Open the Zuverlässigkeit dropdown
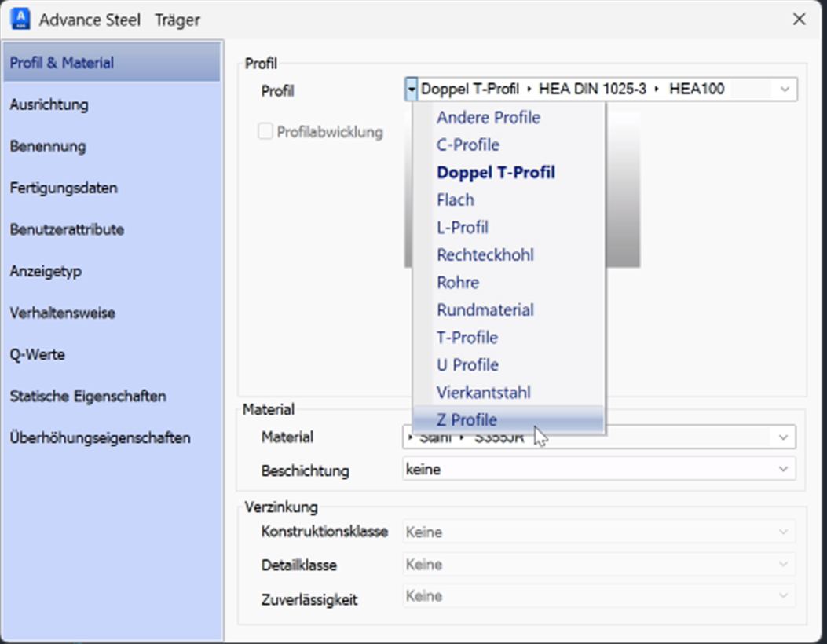The height and width of the screenshot is (644, 827). click(598, 596)
